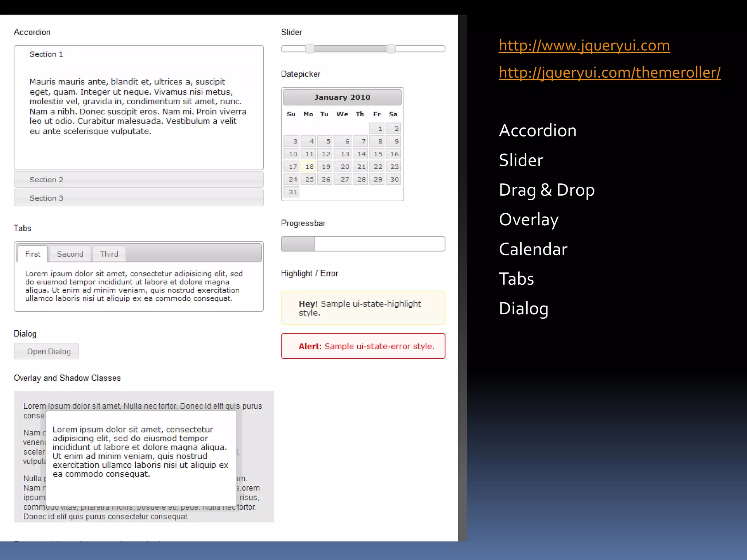
Task: Click 'Tabs' in the slide bullet list
Action: [516, 279]
